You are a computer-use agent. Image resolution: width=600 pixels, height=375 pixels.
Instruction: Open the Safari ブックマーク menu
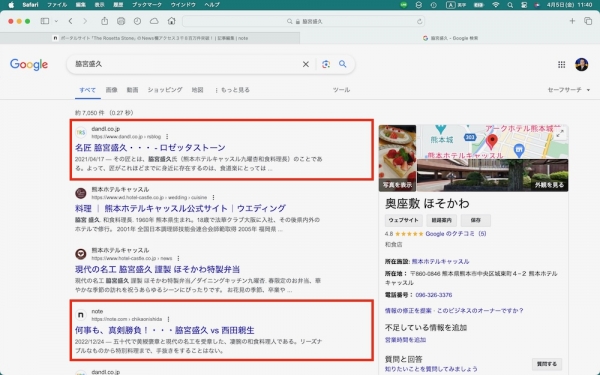pos(147,5)
